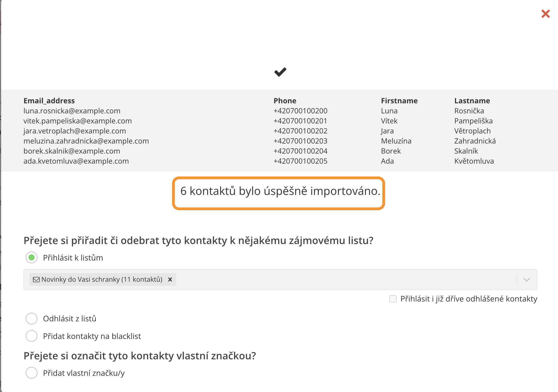Expand the lists dropdown chevron
Image resolution: width=558 pixels, height=392 pixels.
(526, 279)
